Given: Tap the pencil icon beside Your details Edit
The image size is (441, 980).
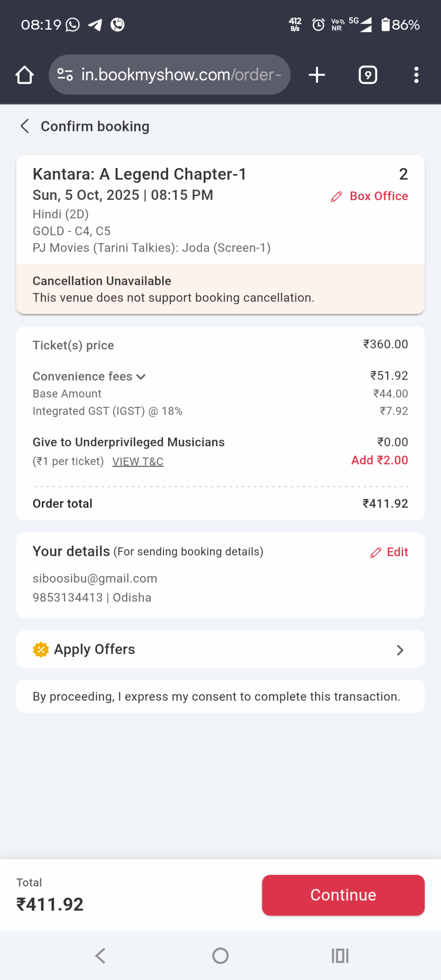Looking at the screenshot, I should pos(376,552).
